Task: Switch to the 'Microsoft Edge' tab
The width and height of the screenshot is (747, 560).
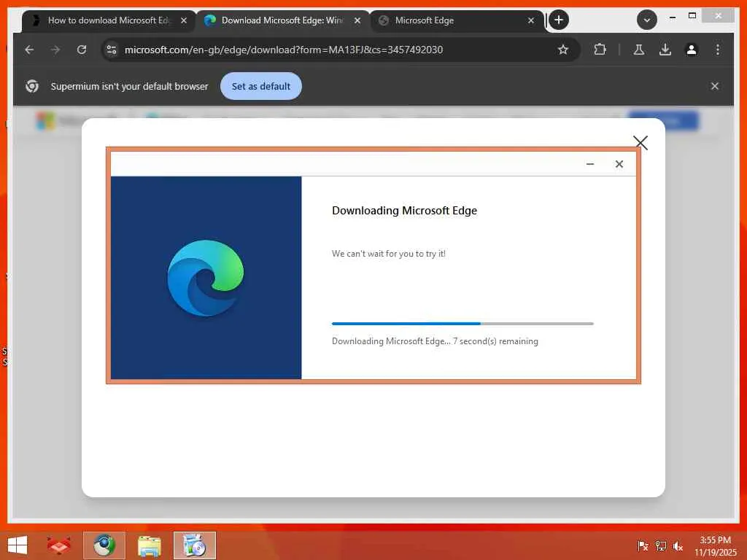Action: tap(424, 20)
